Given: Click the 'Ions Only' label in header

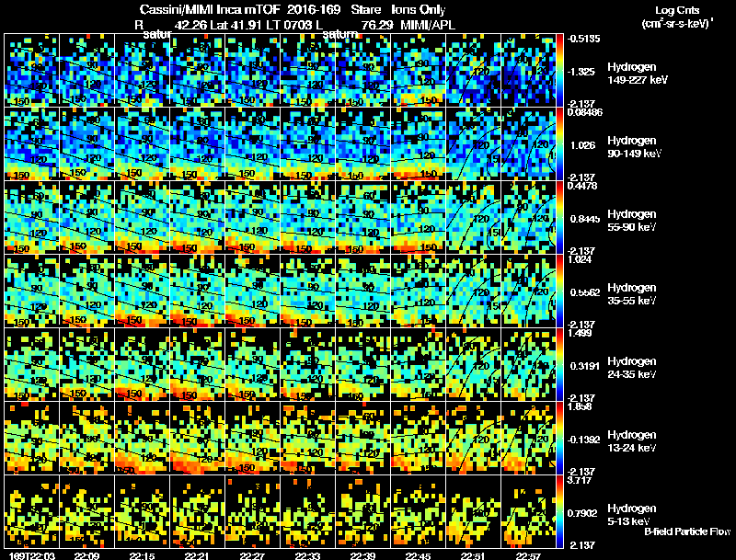Looking at the screenshot, I should (418, 10).
